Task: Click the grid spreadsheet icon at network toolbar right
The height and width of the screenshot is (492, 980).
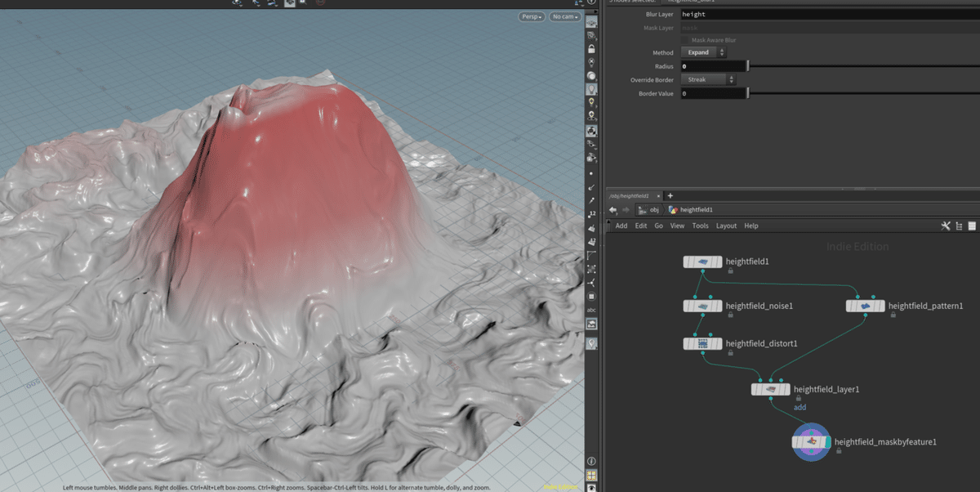Action: point(971,225)
